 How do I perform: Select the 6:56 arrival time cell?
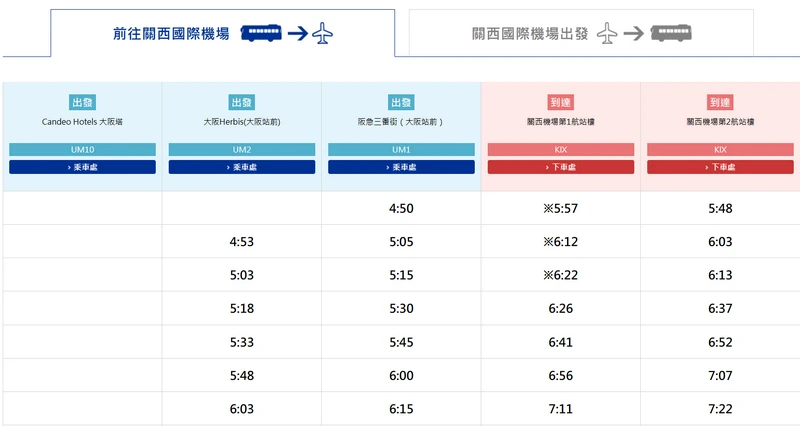click(x=561, y=375)
